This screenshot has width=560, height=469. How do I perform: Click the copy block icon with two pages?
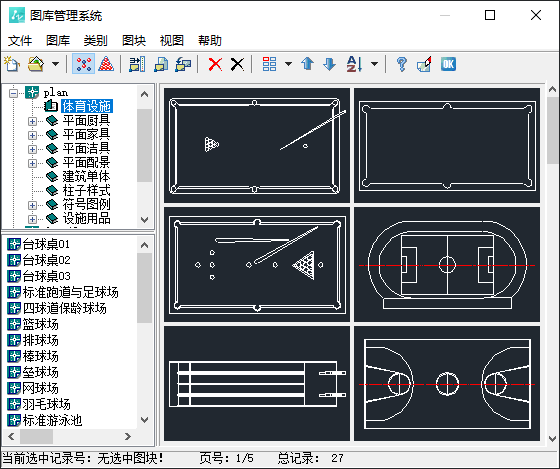pos(161,64)
